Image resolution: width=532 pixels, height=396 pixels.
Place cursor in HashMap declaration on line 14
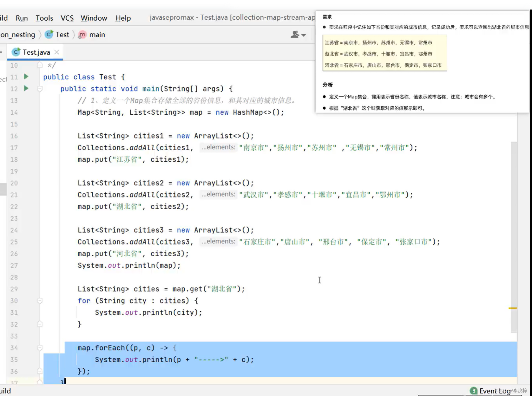point(181,112)
